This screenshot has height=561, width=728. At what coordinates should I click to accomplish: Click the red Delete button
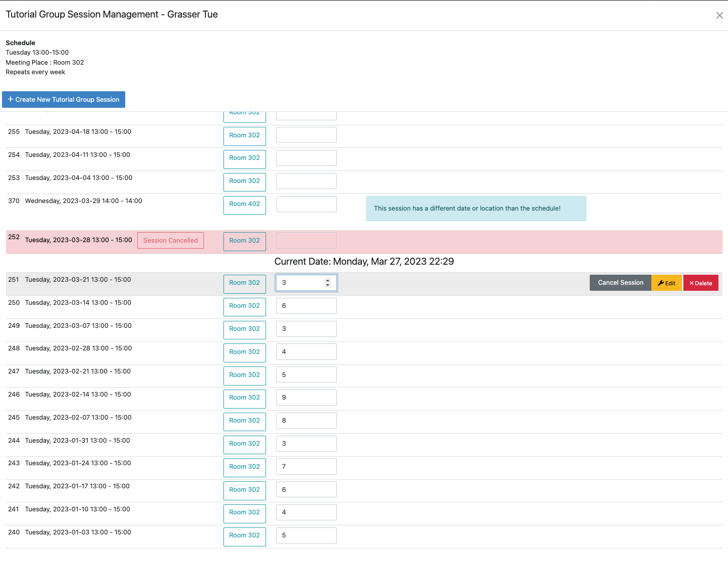(x=700, y=283)
